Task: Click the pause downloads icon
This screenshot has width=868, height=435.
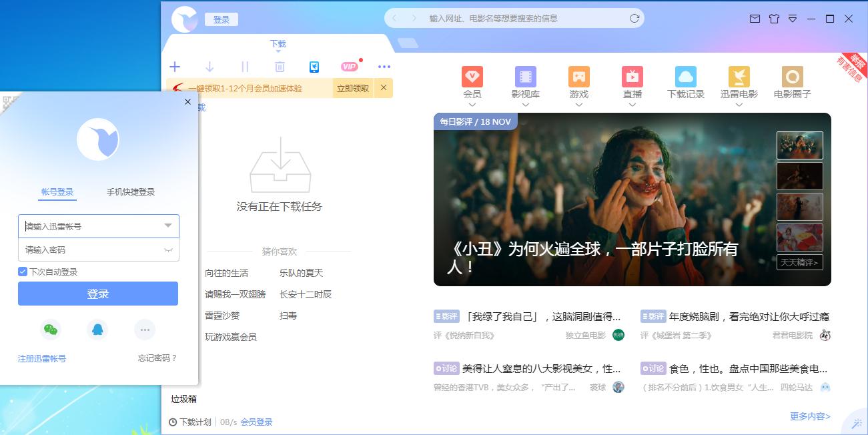Action: tap(245, 67)
